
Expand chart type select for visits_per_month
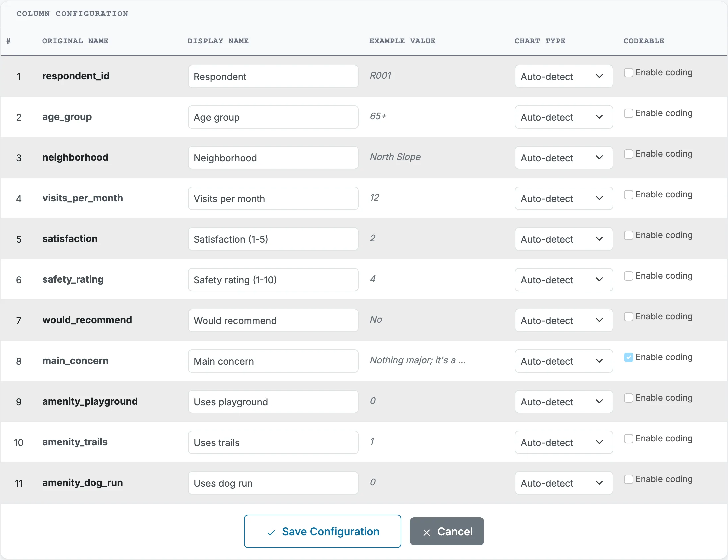coord(564,198)
